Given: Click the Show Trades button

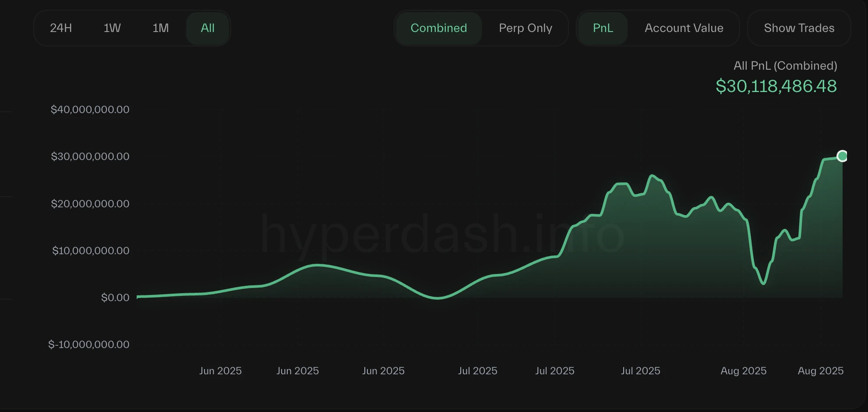Looking at the screenshot, I should (x=799, y=28).
